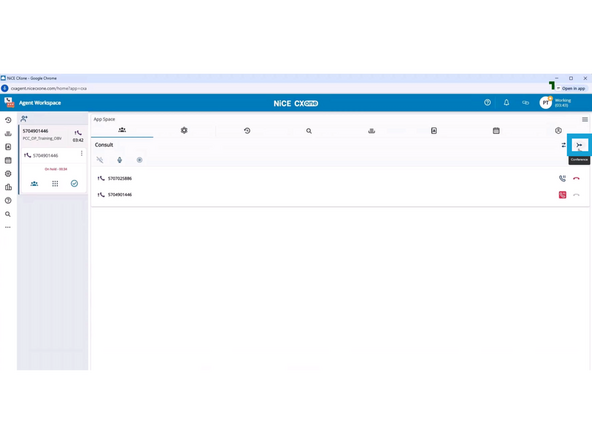Open the search tab in App Space
Viewport: 592px width, 444px height.
pyautogui.click(x=309, y=131)
